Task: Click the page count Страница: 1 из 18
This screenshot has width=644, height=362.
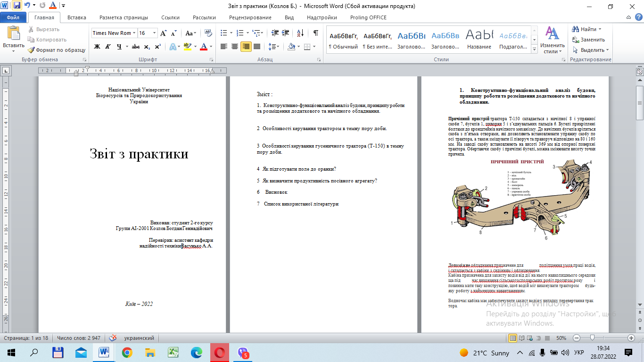Action: tap(26, 338)
